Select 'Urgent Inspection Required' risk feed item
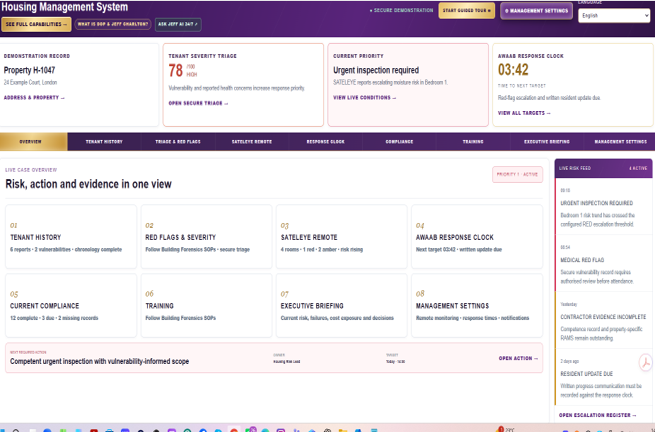The image size is (655, 432). (603, 207)
